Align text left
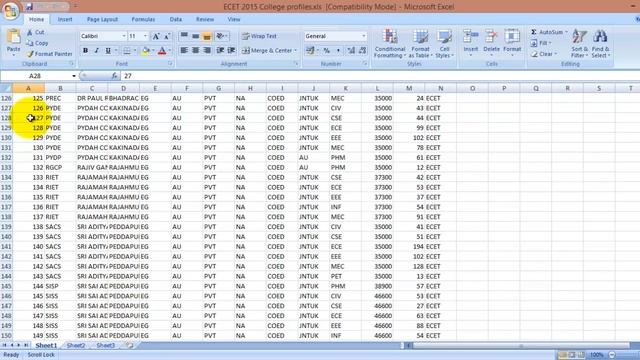 tap(184, 51)
